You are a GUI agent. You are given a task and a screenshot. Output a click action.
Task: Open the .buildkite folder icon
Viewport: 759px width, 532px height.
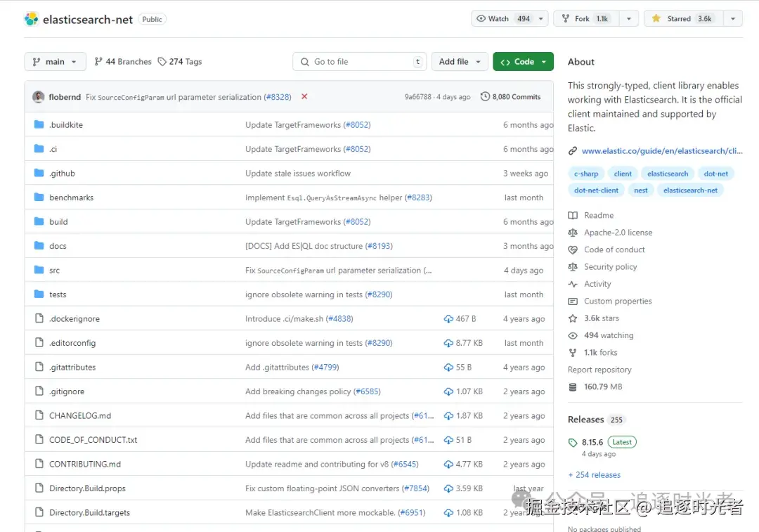coord(39,124)
